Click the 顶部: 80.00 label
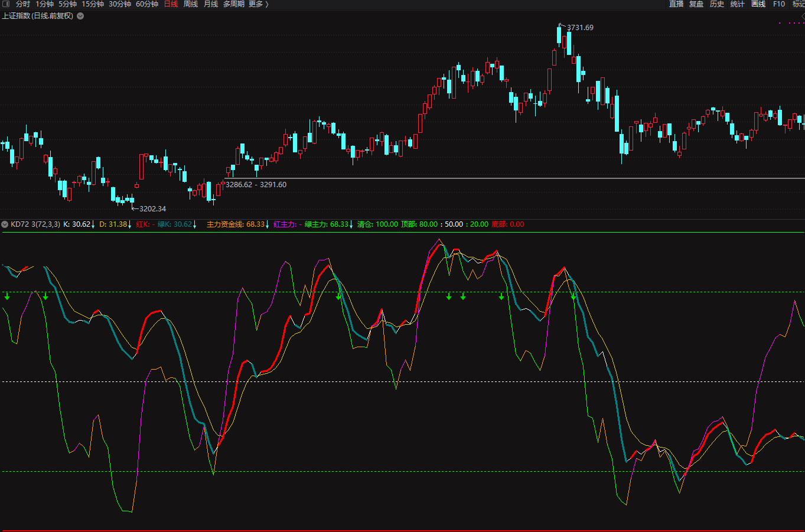 coord(419,224)
